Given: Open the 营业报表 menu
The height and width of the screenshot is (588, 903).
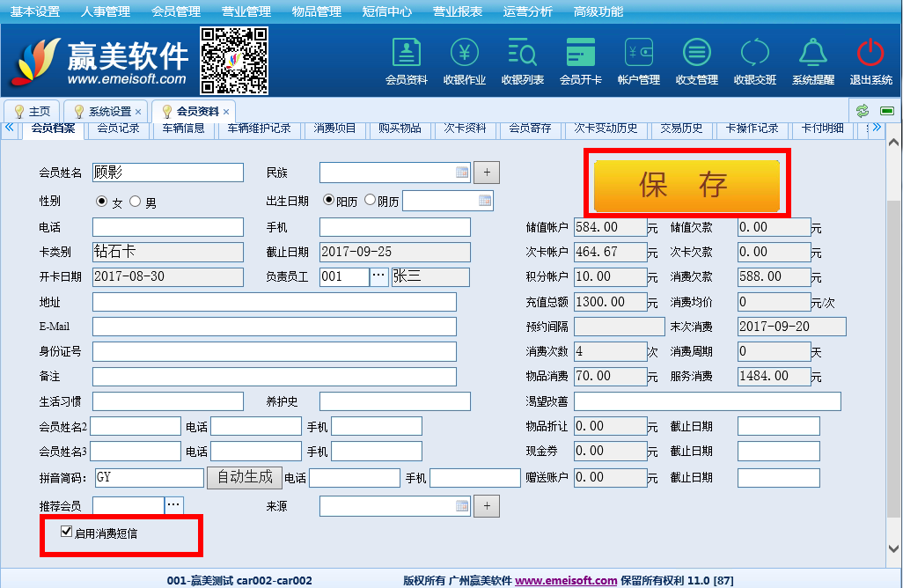Looking at the screenshot, I should (x=457, y=11).
